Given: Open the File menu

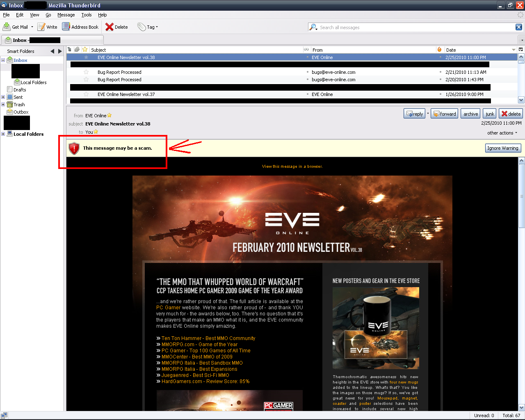Looking at the screenshot, I should pos(6,15).
